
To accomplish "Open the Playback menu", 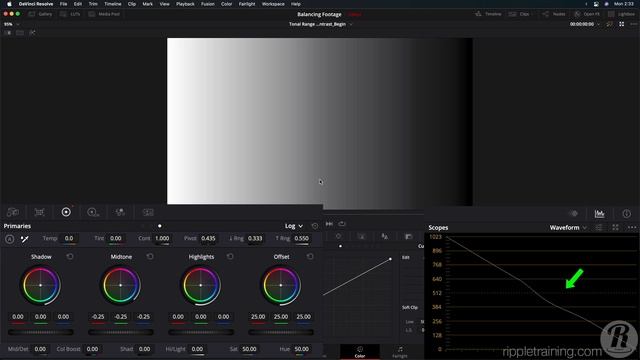I will point(185,4).
